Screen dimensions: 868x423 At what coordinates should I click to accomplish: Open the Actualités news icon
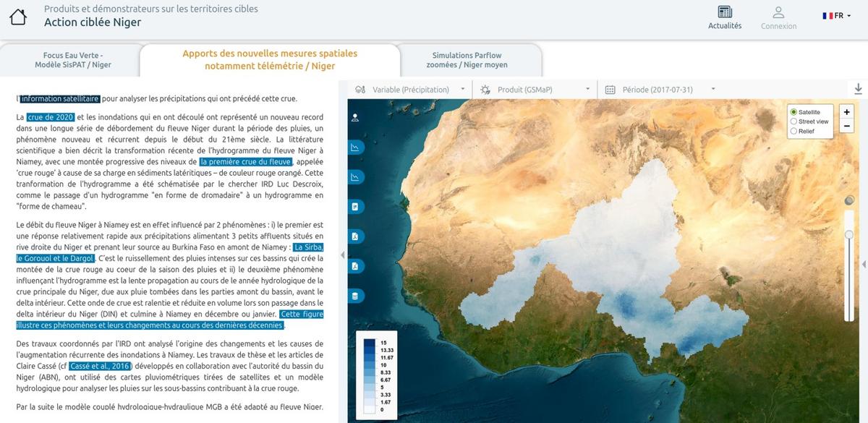click(x=725, y=12)
